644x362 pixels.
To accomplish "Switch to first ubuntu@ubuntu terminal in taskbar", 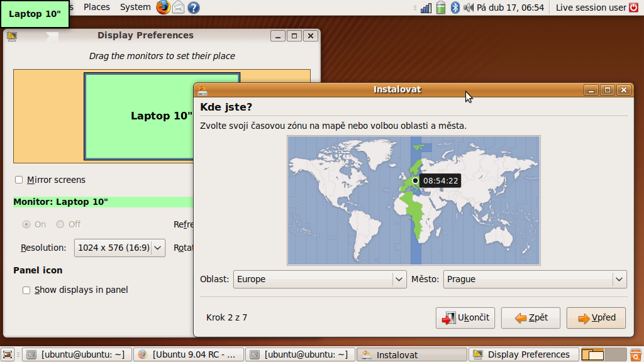I will point(77,354).
